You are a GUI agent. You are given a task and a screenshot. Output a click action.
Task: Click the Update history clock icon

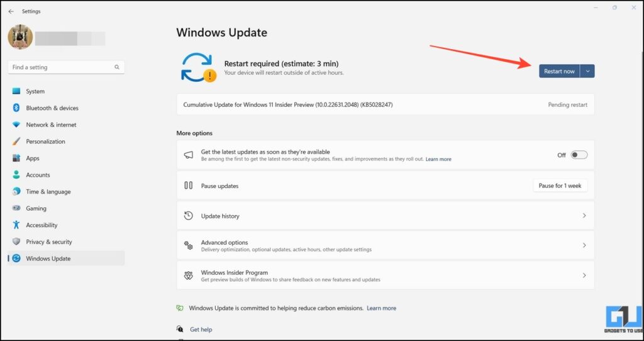point(188,216)
